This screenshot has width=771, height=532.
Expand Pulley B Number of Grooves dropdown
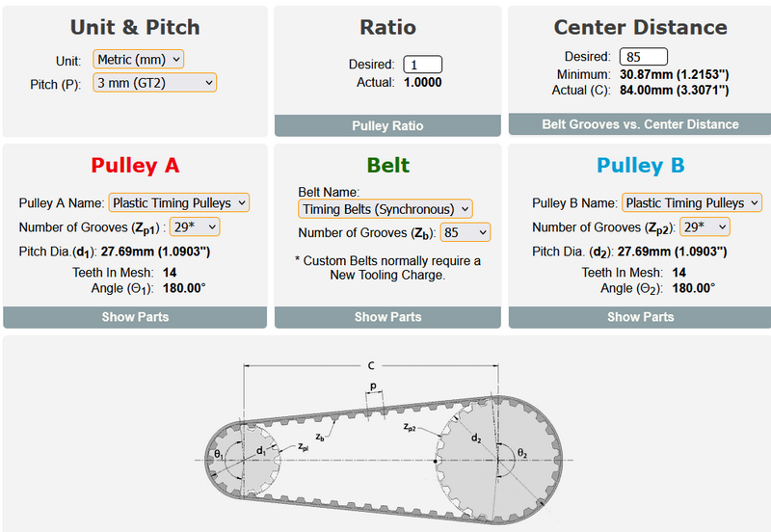coord(704,226)
